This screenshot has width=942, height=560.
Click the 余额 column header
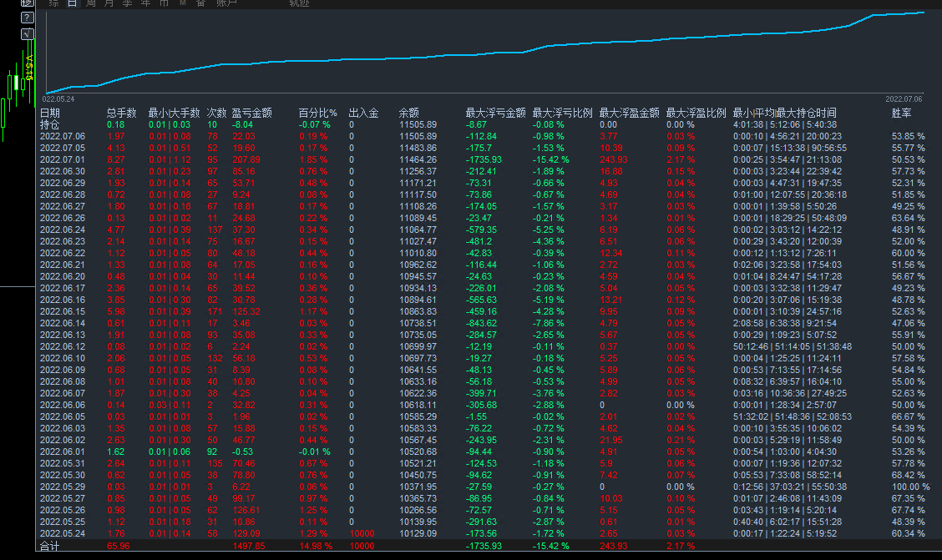[409, 113]
